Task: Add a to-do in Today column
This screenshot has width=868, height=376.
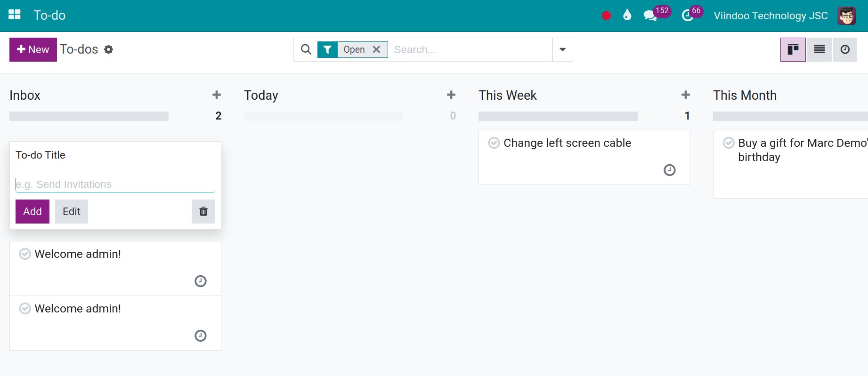Action: pyautogui.click(x=451, y=95)
